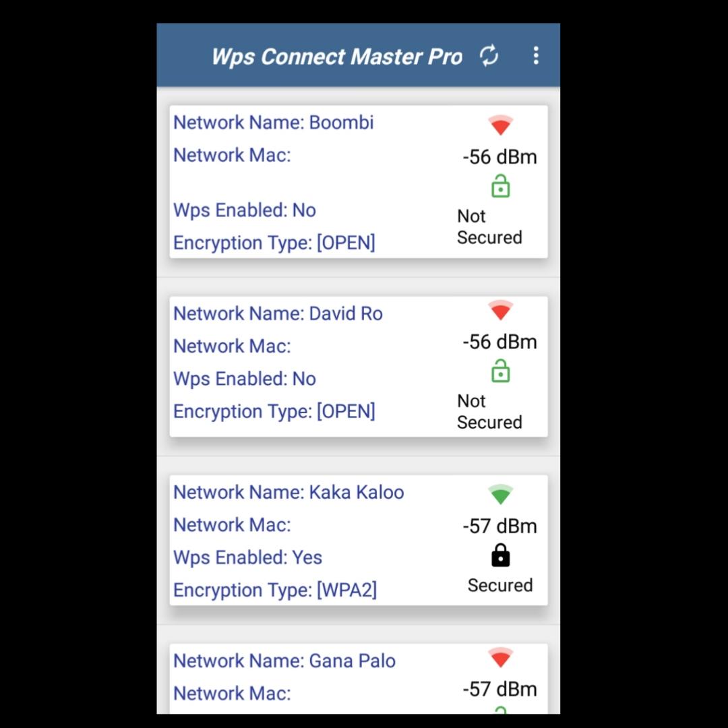Screen dimensions: 728x728
Task: Tap the Secured label for Kaka Kaloo
Action: tap(500, 586)
